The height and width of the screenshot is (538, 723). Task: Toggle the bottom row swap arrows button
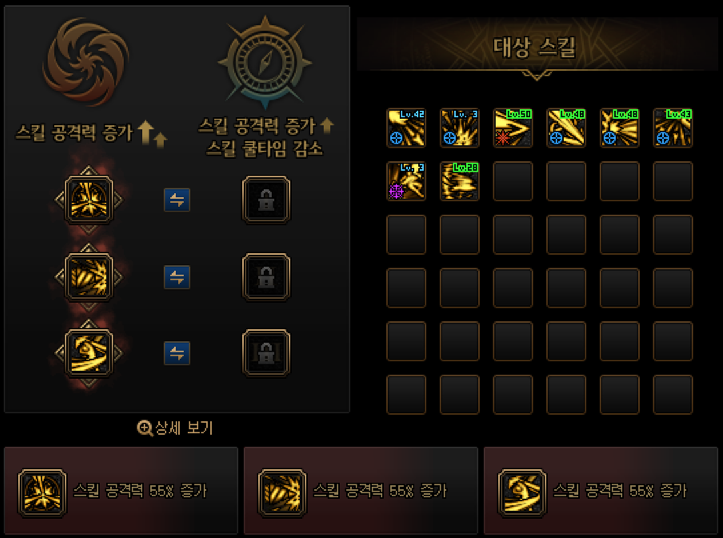tap(177, 353)
